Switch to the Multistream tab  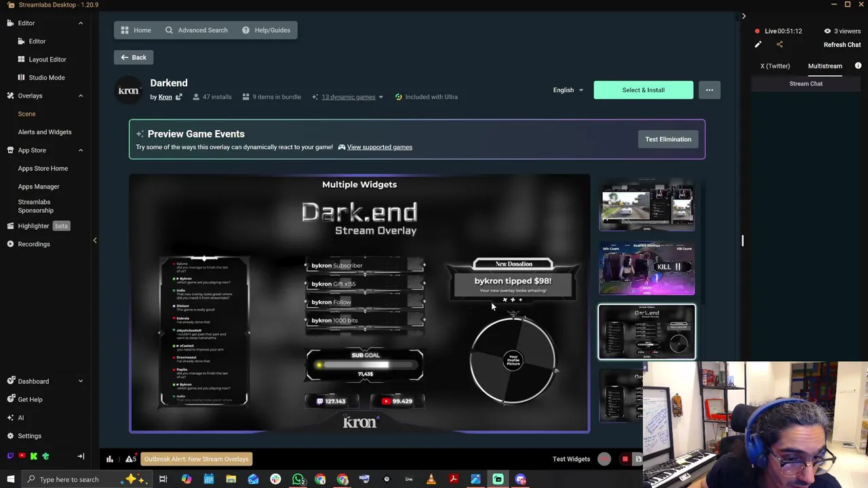click(x=825, y=66)
